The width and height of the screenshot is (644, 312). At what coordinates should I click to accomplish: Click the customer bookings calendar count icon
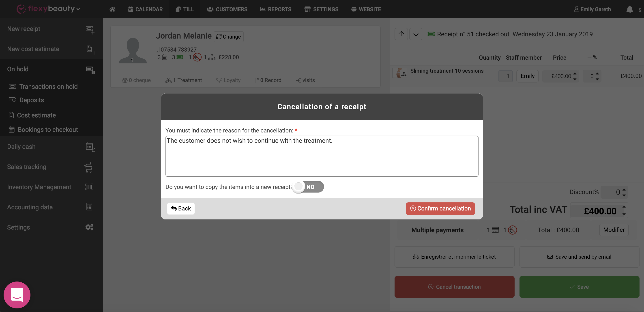tap(164, 57)
